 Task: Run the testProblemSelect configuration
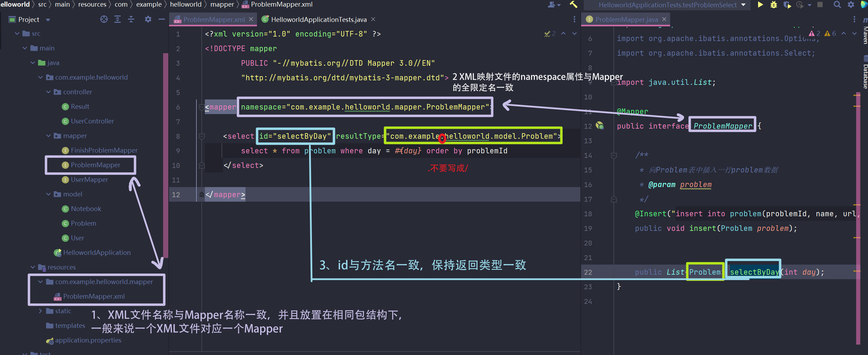(760, 5)
